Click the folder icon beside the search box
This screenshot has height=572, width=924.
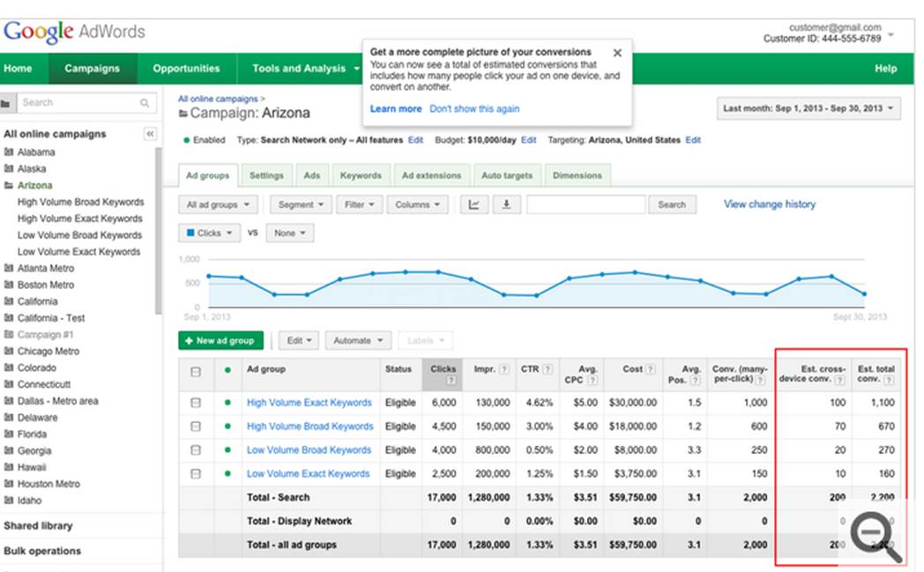[5, 103]
